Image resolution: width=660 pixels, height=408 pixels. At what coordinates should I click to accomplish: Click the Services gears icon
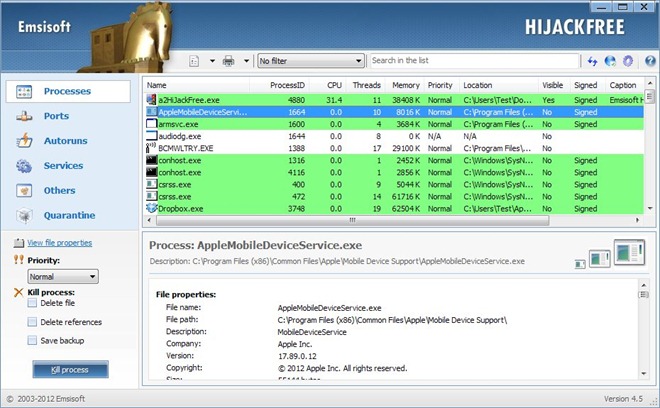click(x=24, y=166)
